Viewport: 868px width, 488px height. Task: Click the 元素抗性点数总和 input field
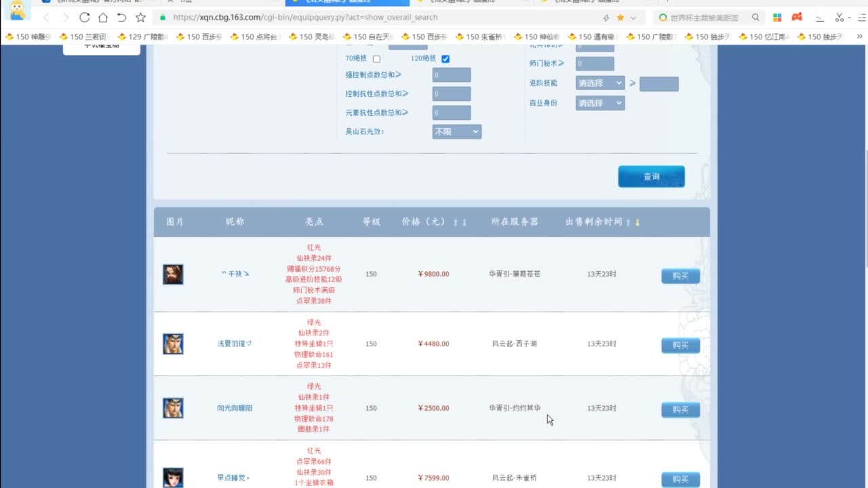pyautogui.click(x=451, y=113)
